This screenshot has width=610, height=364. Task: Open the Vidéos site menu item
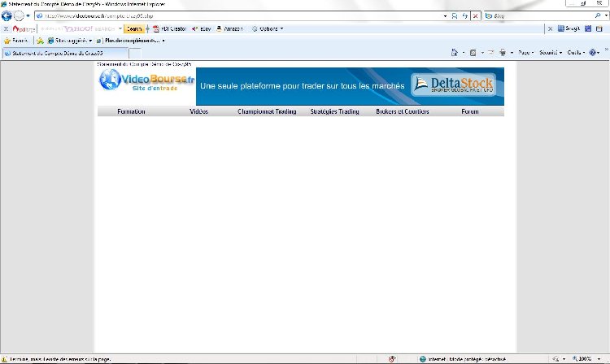(198, 111)
